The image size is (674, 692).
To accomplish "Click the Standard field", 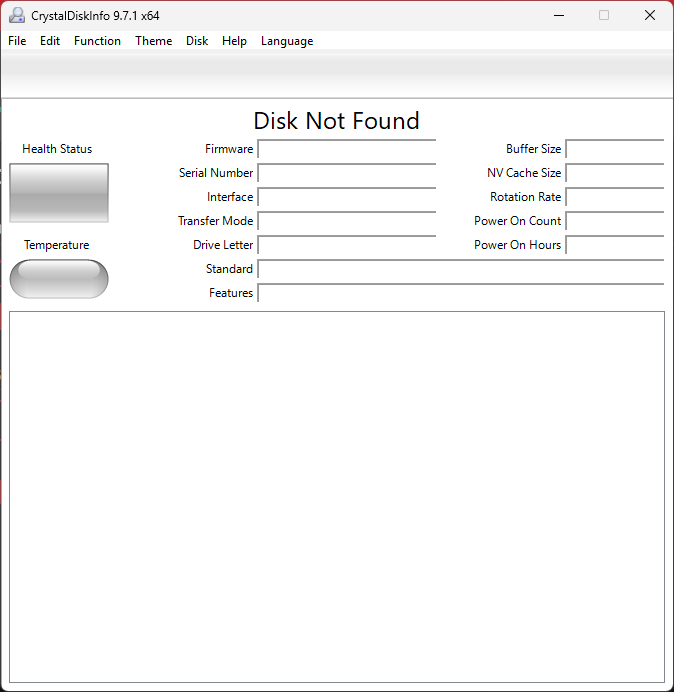I will click(x=460, y=269).
